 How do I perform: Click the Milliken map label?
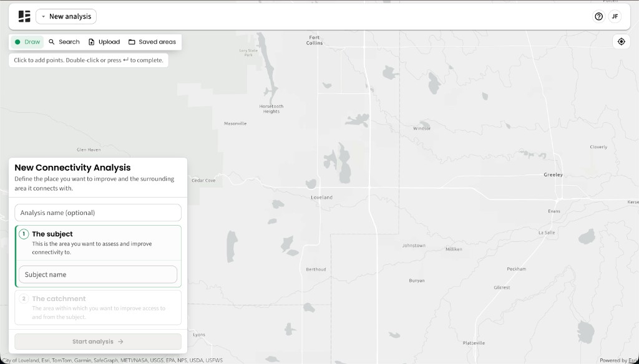[454, 249]
